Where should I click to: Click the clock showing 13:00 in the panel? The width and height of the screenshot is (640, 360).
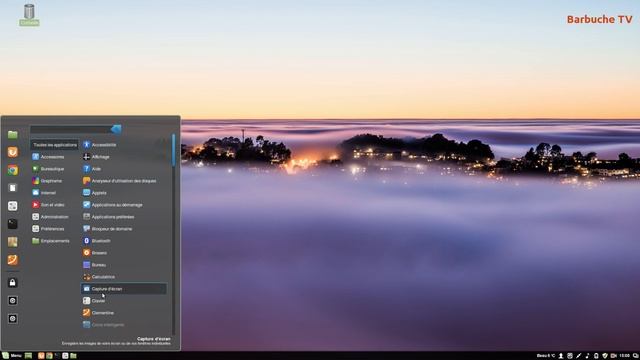pyautogui.click(x=624, y=356)
